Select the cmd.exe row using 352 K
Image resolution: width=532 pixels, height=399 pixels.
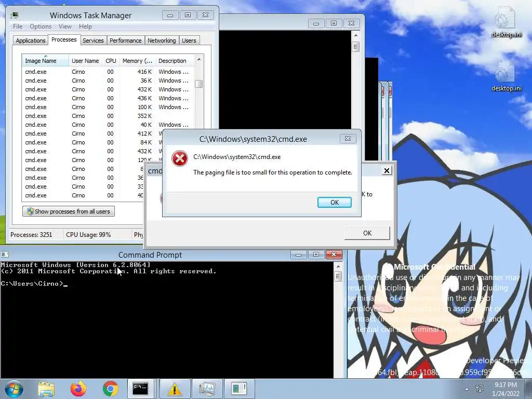tap(108, 116)
